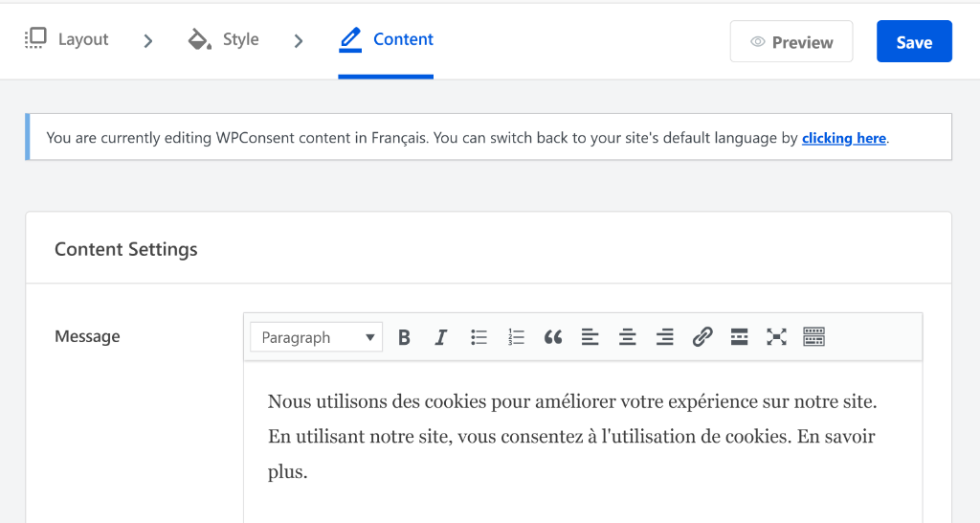Follow the "clicking here" language link
This screenshot has width=980, height=523.
pyautogui.click(x=843, y=138)
